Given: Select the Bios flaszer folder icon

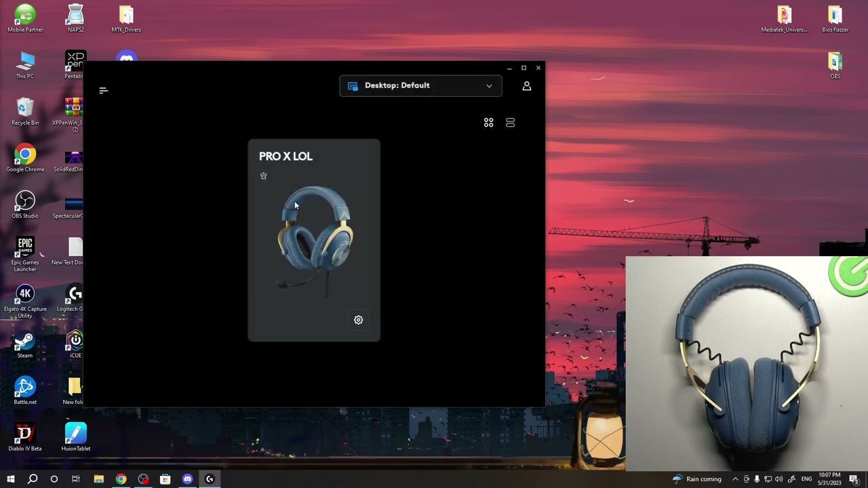Looking at the screenshot, I should (835, 19).
